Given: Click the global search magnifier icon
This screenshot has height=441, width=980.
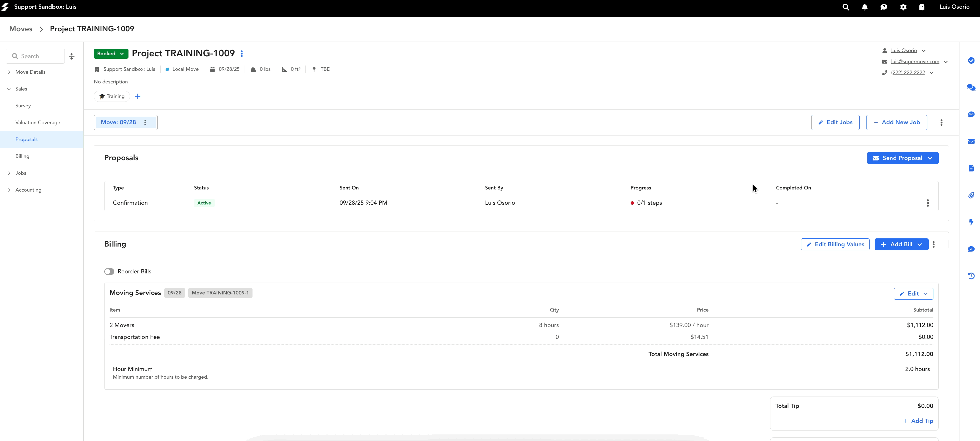Looking at the screenshot, I should coord(845,7).
